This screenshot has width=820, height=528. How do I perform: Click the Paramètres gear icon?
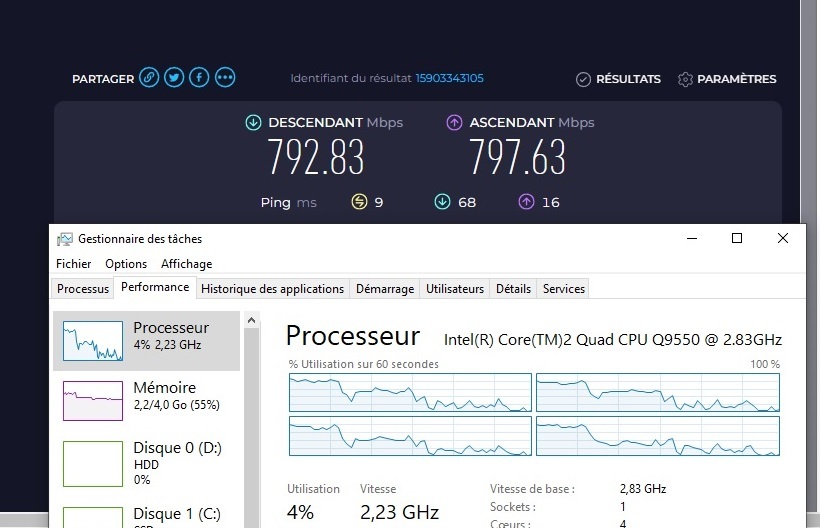685,79
